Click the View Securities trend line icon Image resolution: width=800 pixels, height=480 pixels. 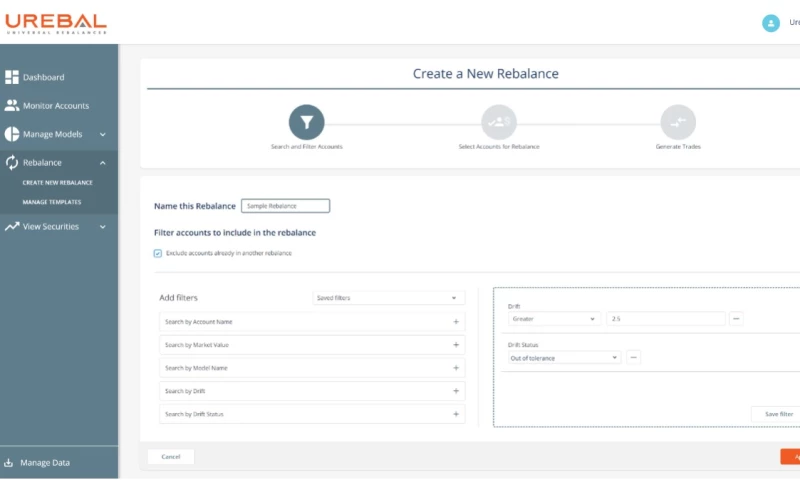tap(12, 227)
